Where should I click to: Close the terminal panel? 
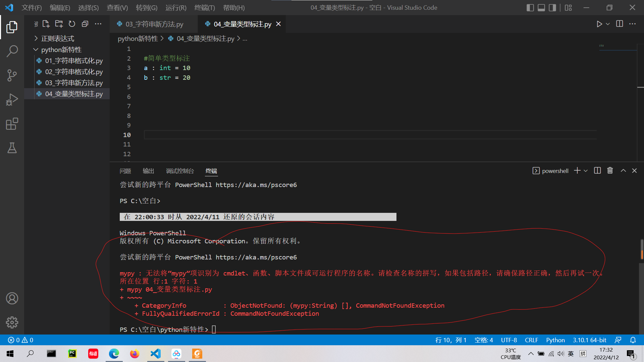click(634, 171)
